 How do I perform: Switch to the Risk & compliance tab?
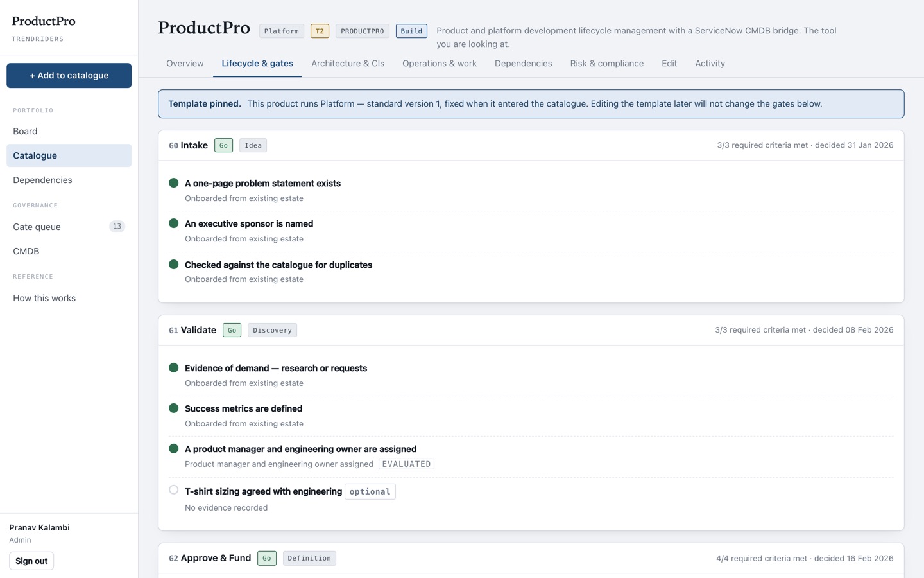tap(607, 64)
